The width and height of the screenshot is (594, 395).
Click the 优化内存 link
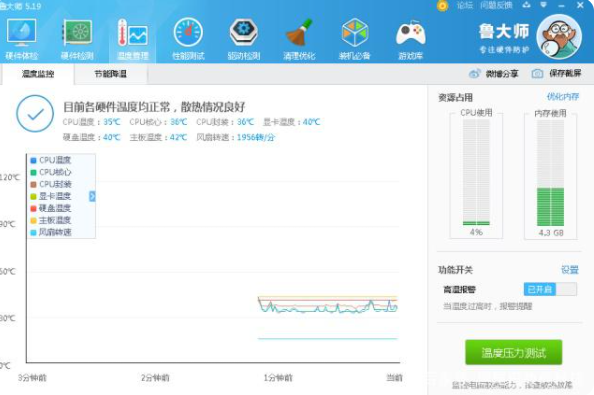click(563, 97)
